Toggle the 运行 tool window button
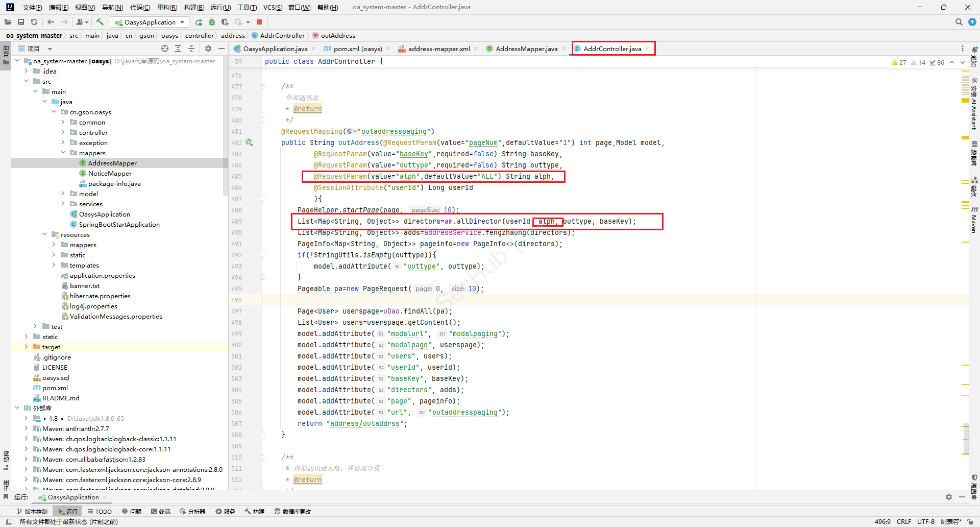Image resolution: width=980 pixels, height=527 pixels. pyautogui.click(x=68, y=511)
